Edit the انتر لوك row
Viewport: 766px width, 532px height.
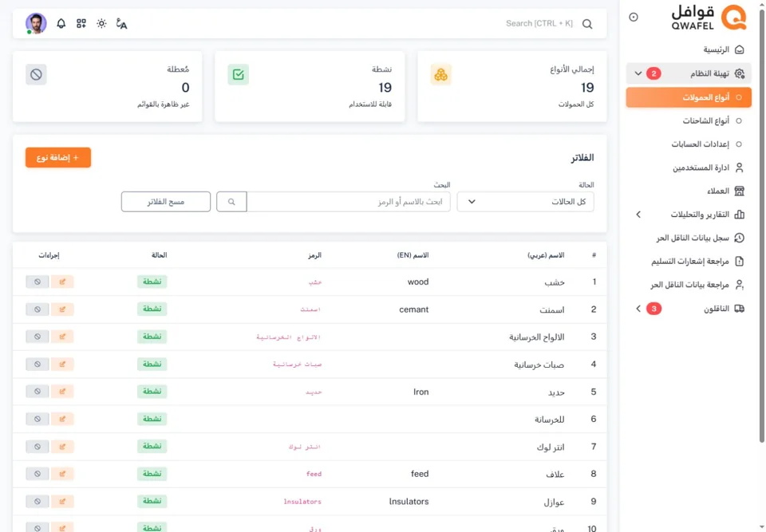coord(62,447)
